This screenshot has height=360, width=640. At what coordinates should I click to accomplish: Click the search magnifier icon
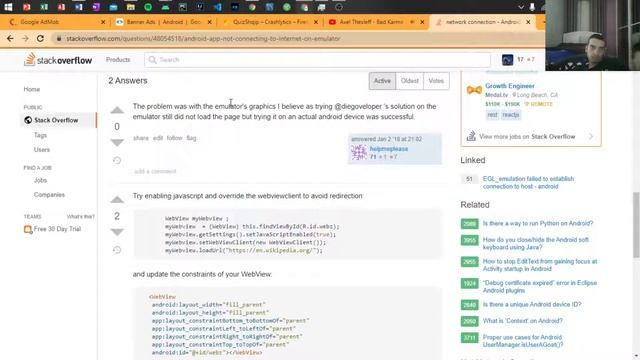[x=152, y=60]
